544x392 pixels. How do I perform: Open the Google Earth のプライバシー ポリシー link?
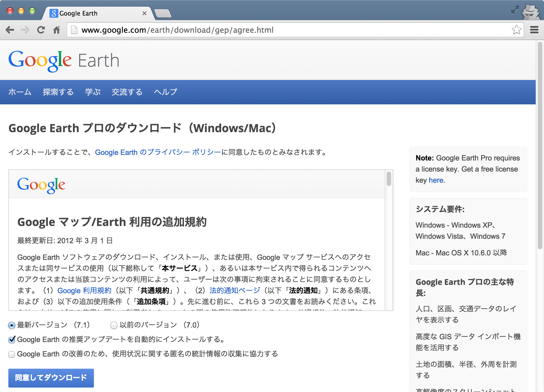coord(158,152)
